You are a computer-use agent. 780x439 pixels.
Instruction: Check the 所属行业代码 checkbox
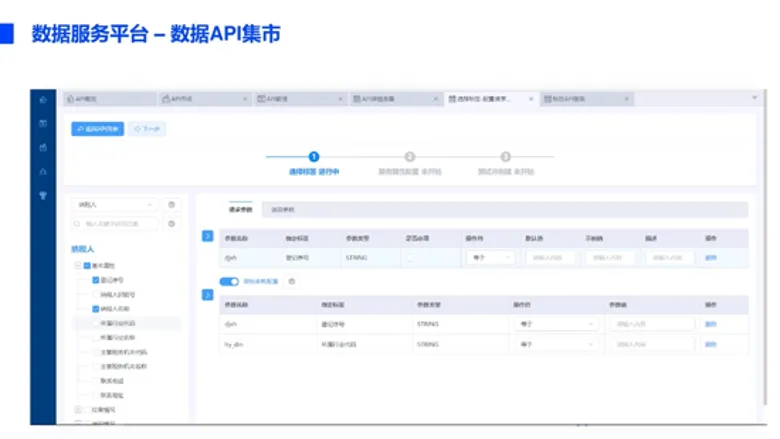click(96, 323)
